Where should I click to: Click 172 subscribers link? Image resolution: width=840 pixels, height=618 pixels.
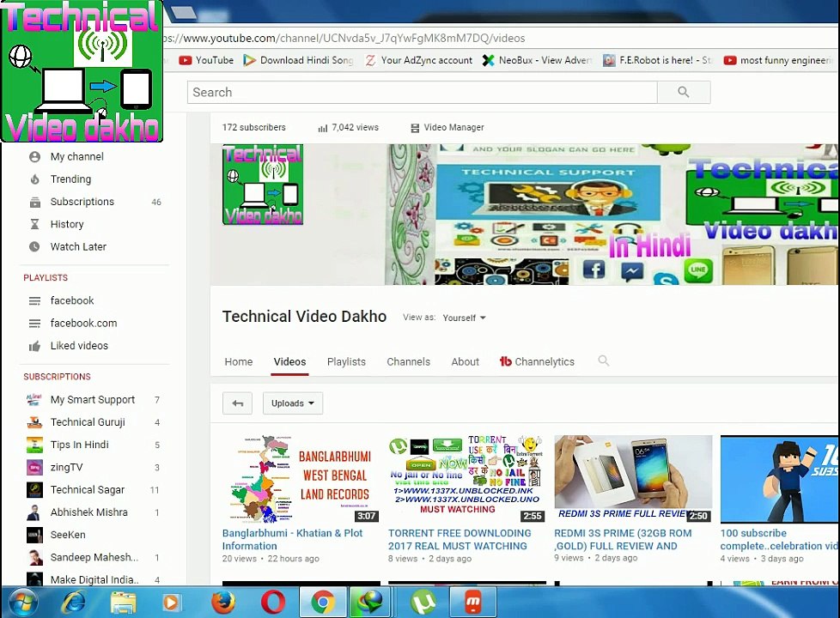click(x=254, y=127)
